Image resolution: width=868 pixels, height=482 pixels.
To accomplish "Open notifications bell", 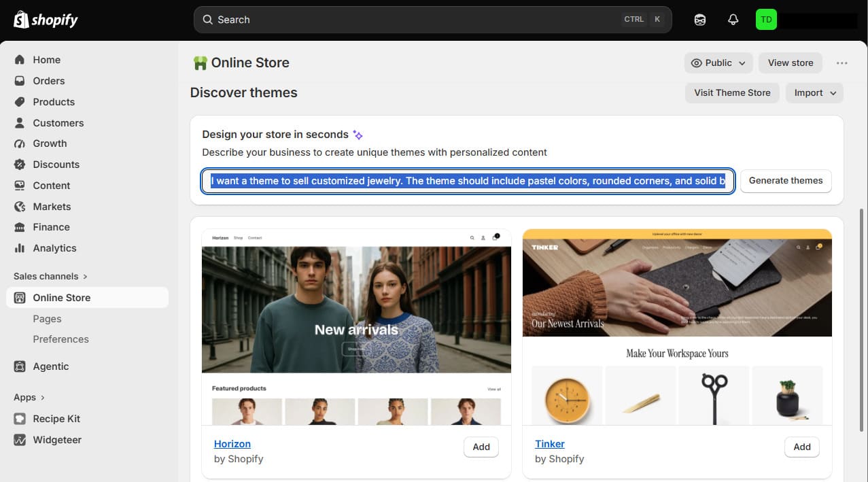I will [x=733, y=20].
